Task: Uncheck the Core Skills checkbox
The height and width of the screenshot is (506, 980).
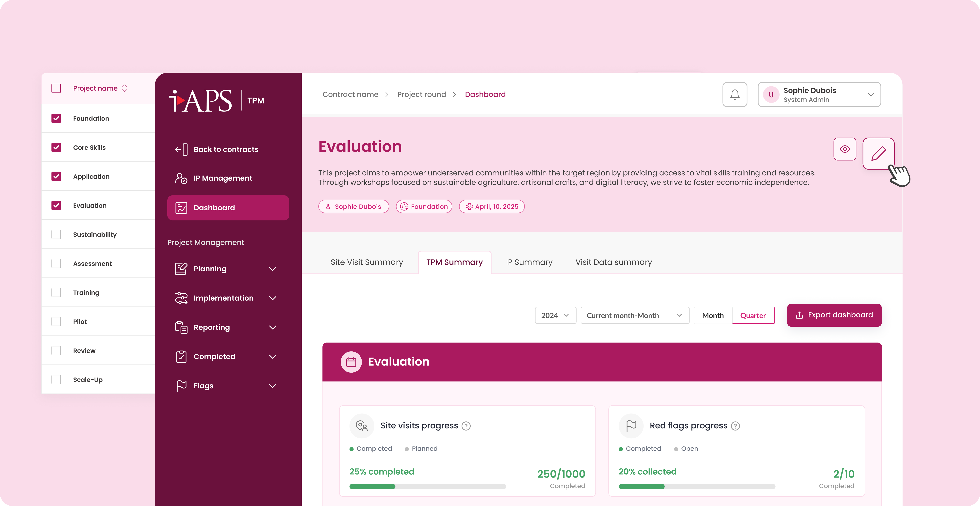Action: tap(56, 147)
